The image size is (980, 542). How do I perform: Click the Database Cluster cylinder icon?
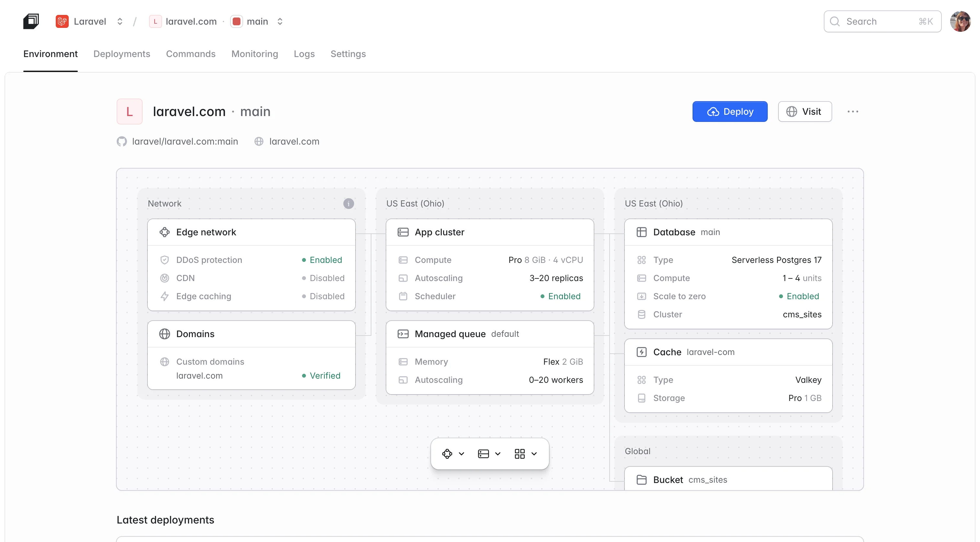[641, 315]
